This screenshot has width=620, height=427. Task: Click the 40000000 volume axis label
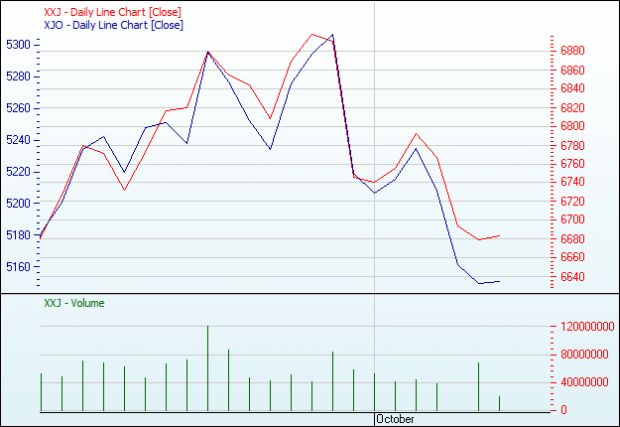(x=584, y=382)
